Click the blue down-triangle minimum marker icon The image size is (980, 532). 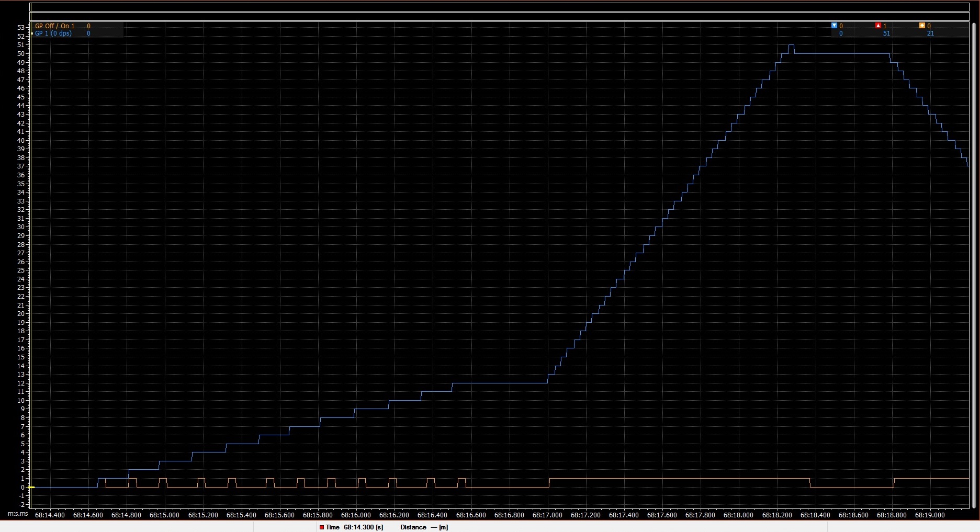[x=834, y=26]
